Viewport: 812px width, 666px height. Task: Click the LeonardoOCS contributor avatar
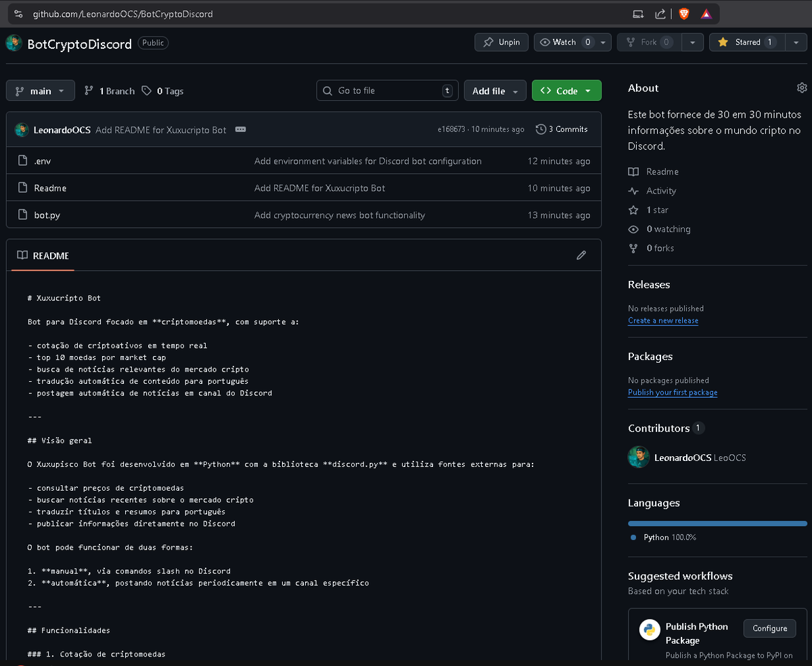[639, 458]
